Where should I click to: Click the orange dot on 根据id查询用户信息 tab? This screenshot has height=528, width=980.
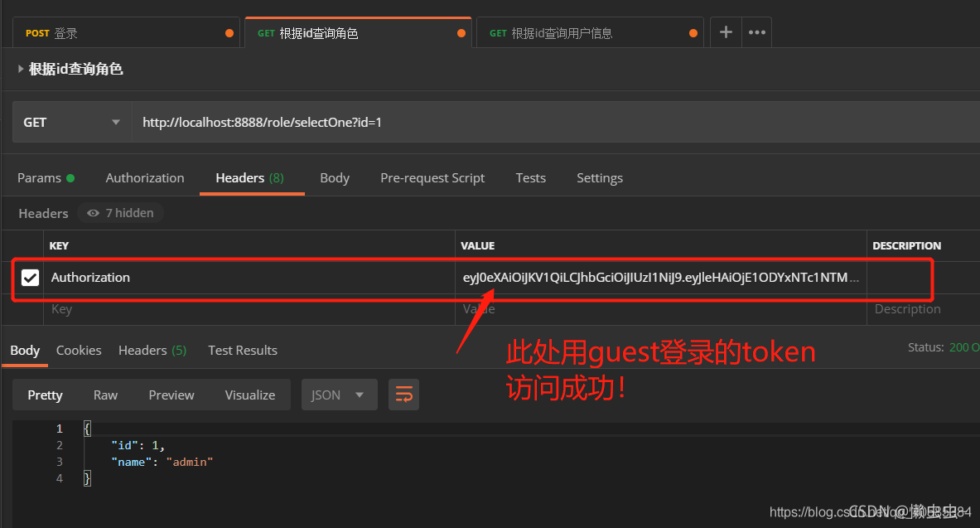click(x=693, y=31)
